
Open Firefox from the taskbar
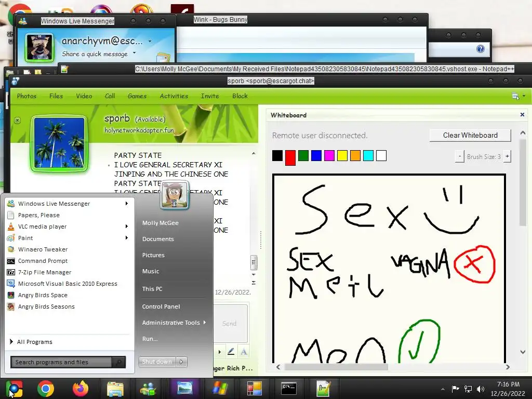81,389
